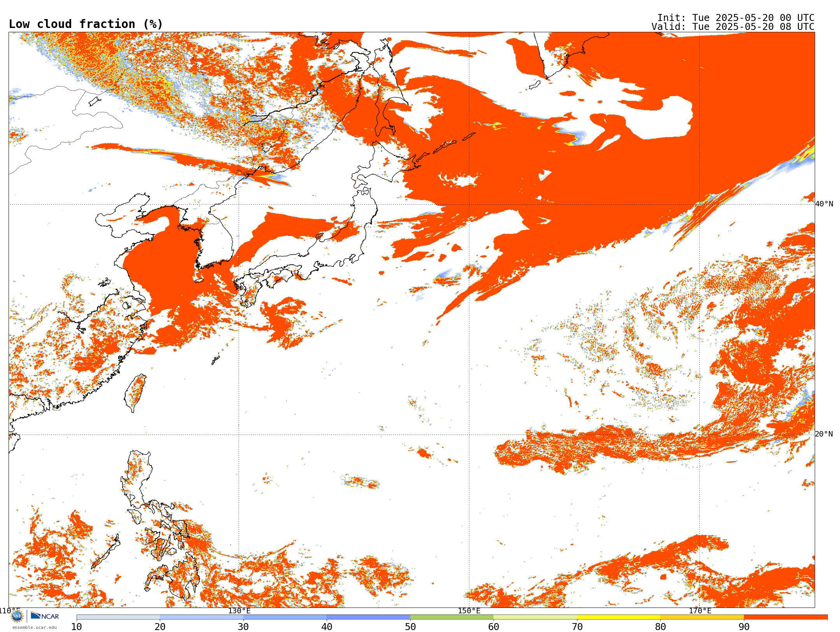Select the 'Low cloud fraction (%)' title
This screenshot has width=840, height=632.
(x=86, y=24)
